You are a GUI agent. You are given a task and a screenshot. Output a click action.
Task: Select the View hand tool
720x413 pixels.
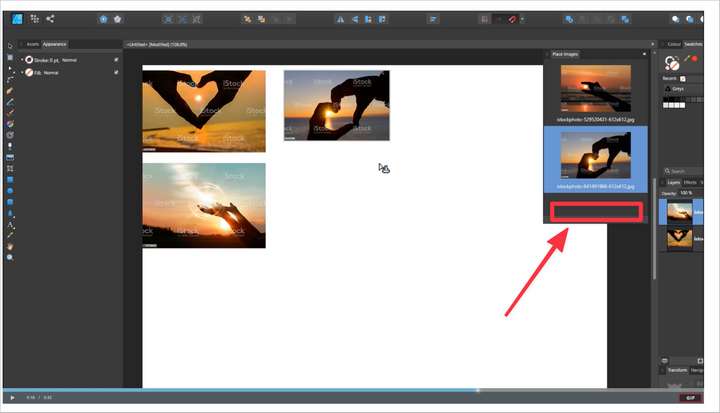pos(10,247)
